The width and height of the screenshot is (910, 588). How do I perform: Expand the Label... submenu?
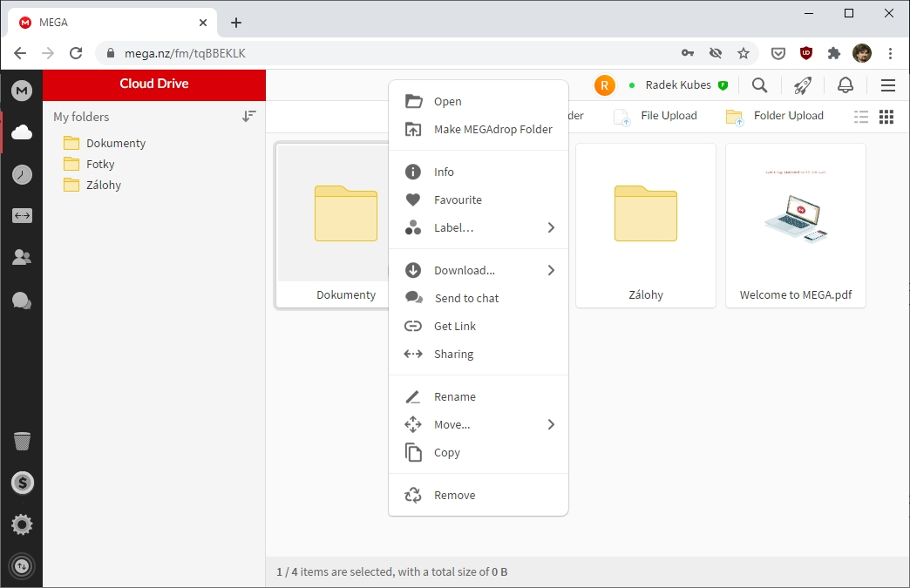tap(479, 227)
